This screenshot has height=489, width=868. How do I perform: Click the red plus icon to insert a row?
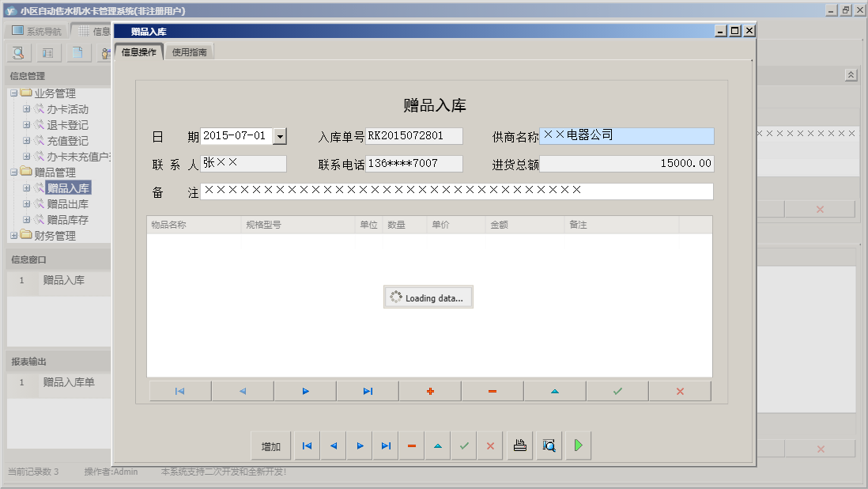[x=429, y=390]
